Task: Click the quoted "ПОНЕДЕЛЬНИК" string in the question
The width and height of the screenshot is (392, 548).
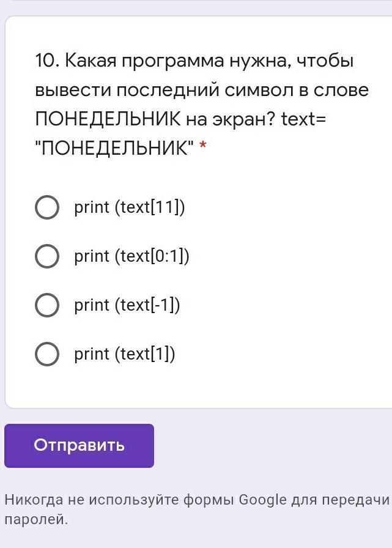Action: click(114, 149)
